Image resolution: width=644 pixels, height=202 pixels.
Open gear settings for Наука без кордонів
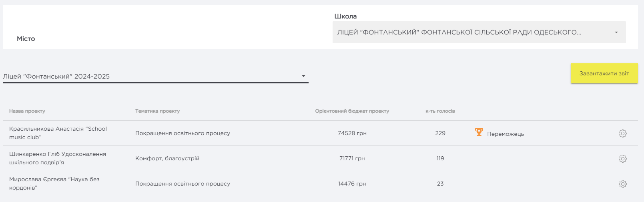click(622, 184)
